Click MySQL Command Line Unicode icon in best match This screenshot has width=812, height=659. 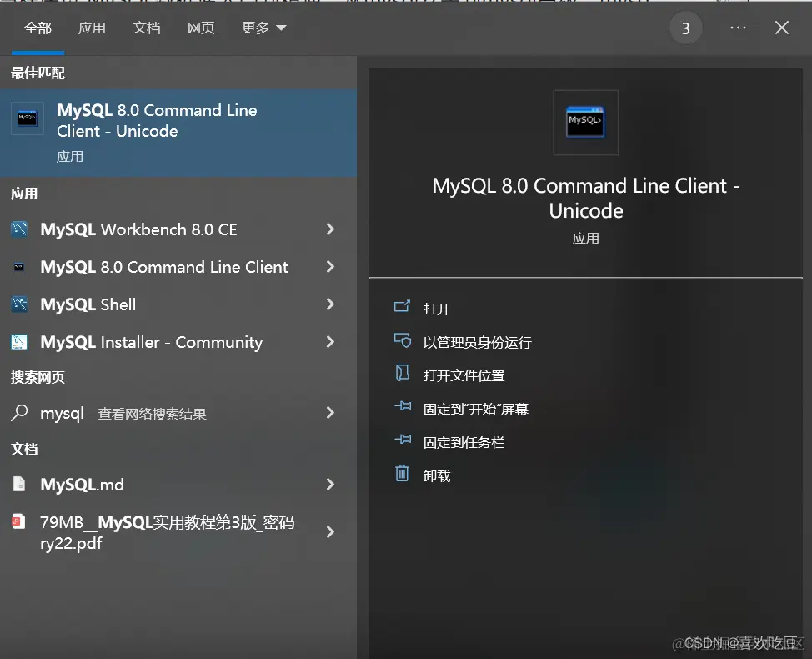coord(27,118)
